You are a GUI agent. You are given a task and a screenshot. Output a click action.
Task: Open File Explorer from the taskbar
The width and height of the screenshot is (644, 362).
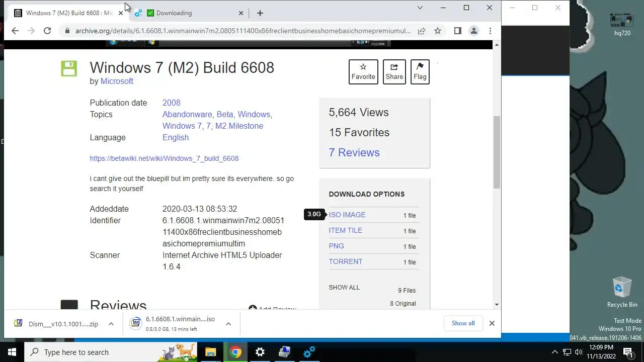click(x=211, y=352)
